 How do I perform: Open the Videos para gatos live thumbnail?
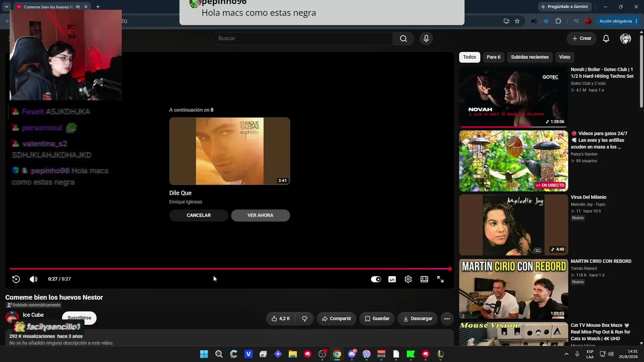513,161
